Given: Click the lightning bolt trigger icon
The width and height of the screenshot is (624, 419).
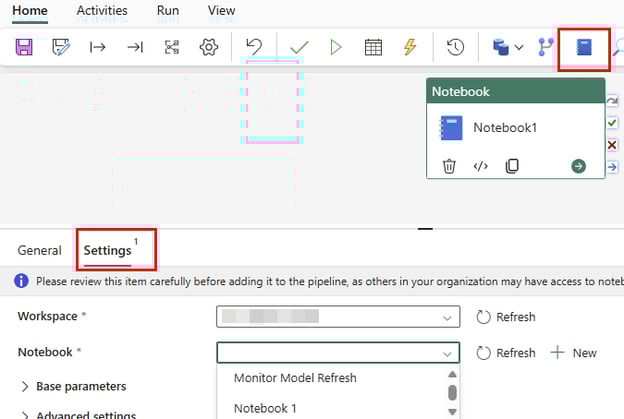Looking at the screenshot, I should click(x=410, y=47).
